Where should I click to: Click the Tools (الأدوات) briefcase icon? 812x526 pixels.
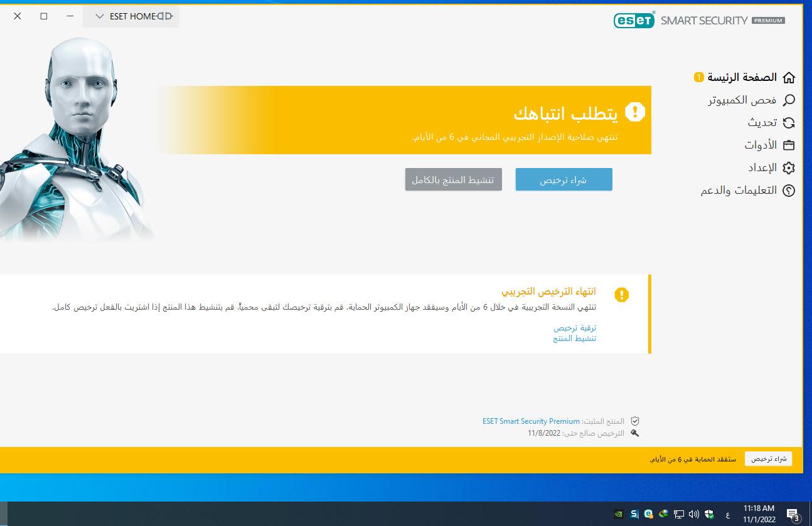point(789,145)
